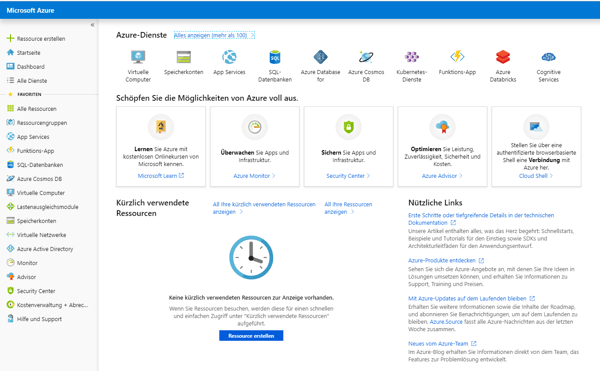
Task: Click the Lastenausgleichsmodule sidebar icon
Action: point(10,207)
